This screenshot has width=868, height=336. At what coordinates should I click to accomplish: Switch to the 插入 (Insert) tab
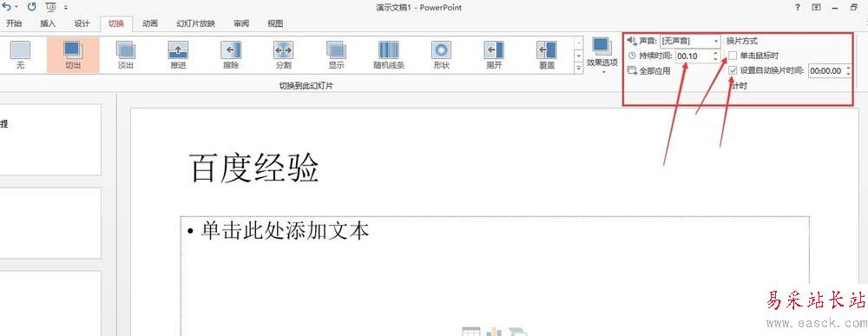tap(48, 23)
